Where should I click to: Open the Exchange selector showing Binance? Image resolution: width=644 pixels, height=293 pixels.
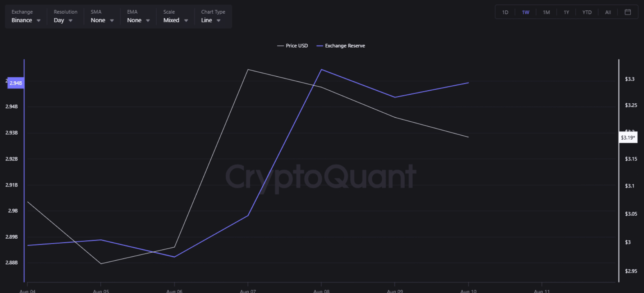pyautogui.click(x=22, y=20)
